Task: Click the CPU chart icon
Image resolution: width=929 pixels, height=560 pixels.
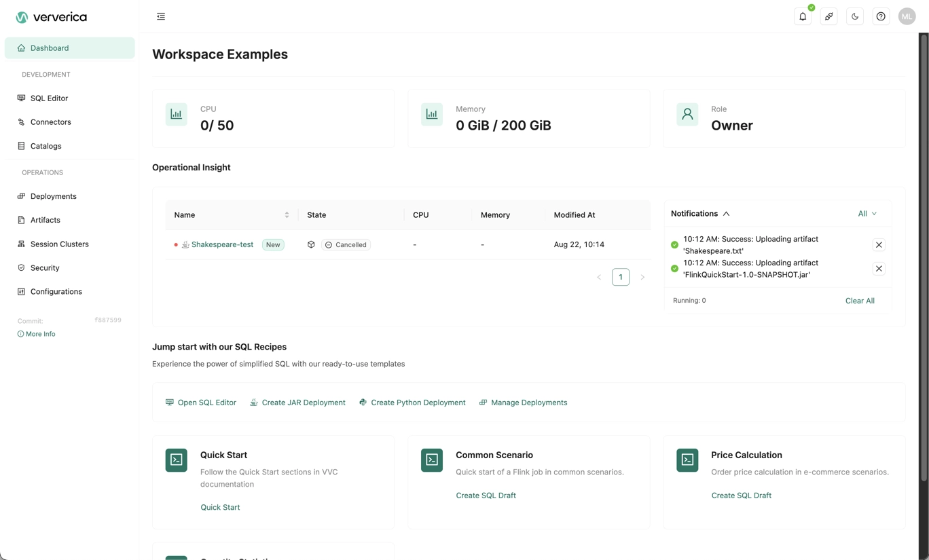Action: coord(177,114)
